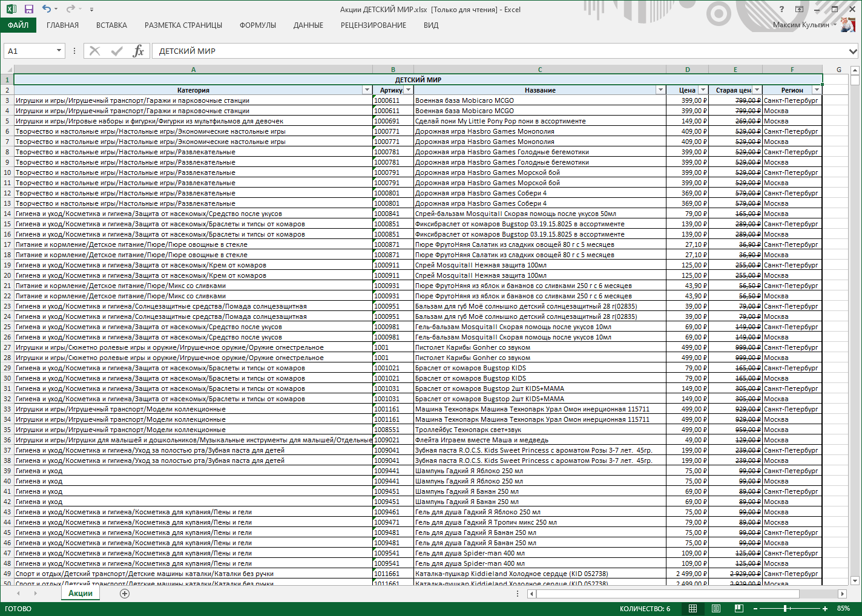
Task: Click the Excel application icon in title bar
Action: [11, 9]
